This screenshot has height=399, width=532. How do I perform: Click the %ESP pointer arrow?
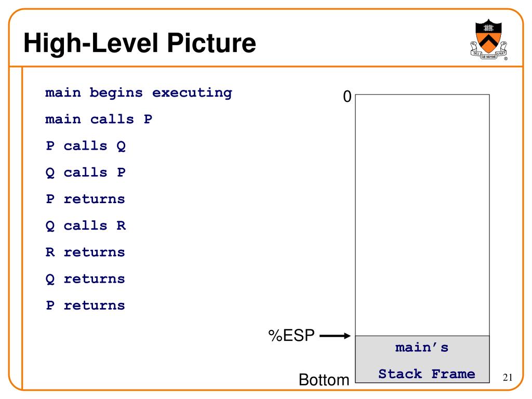[335, 336]
